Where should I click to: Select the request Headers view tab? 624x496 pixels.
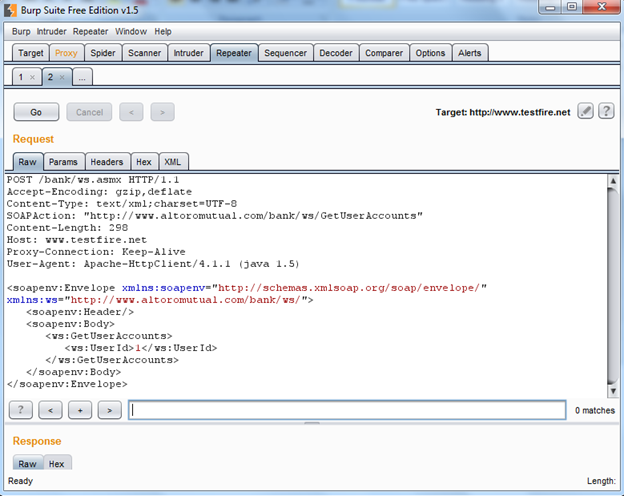106,162
